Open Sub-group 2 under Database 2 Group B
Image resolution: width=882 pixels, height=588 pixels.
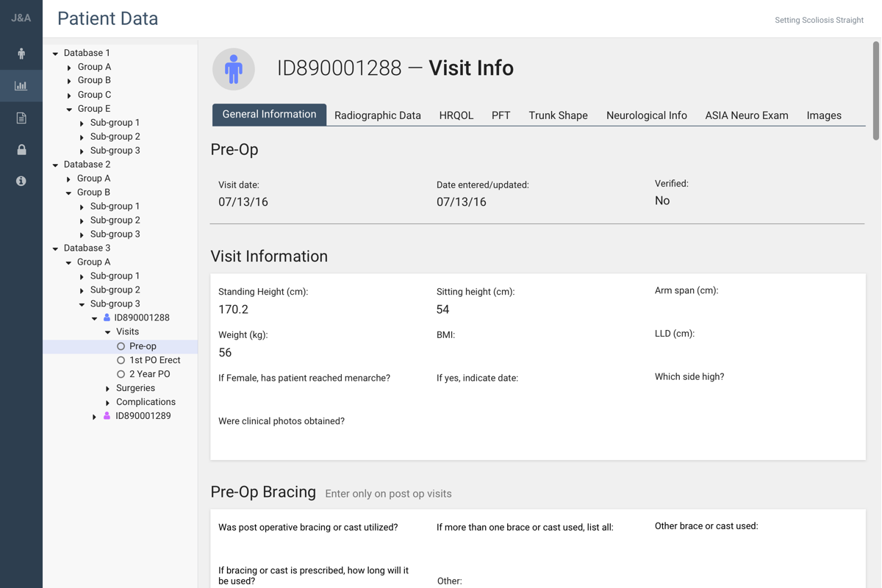coord(115,220)
